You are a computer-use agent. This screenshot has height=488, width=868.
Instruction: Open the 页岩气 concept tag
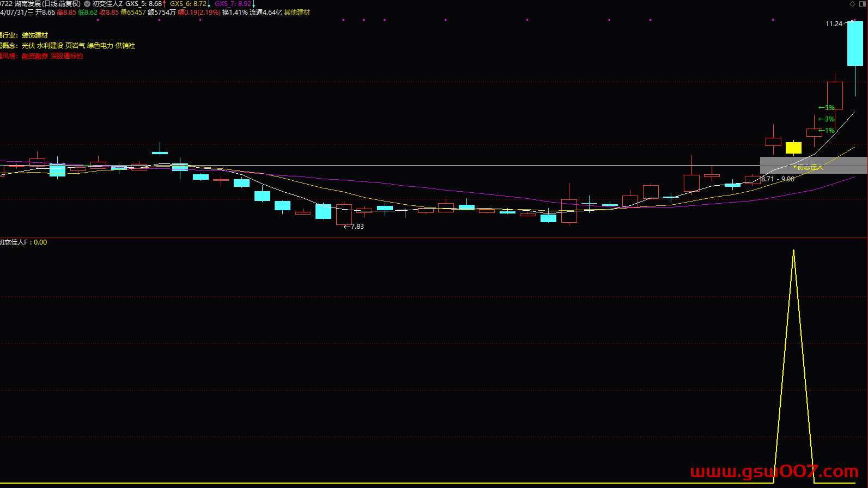pyautogui.click(x=75, y=46)
